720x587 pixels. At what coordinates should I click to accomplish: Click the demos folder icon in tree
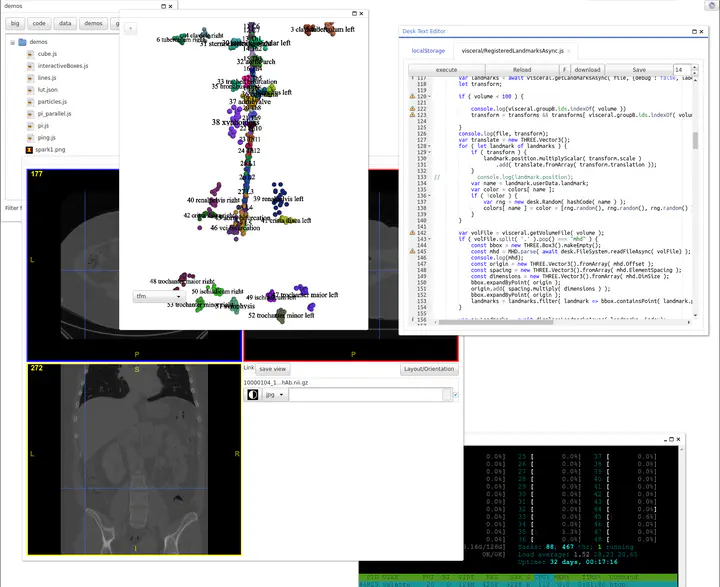(x=22, y=42)
